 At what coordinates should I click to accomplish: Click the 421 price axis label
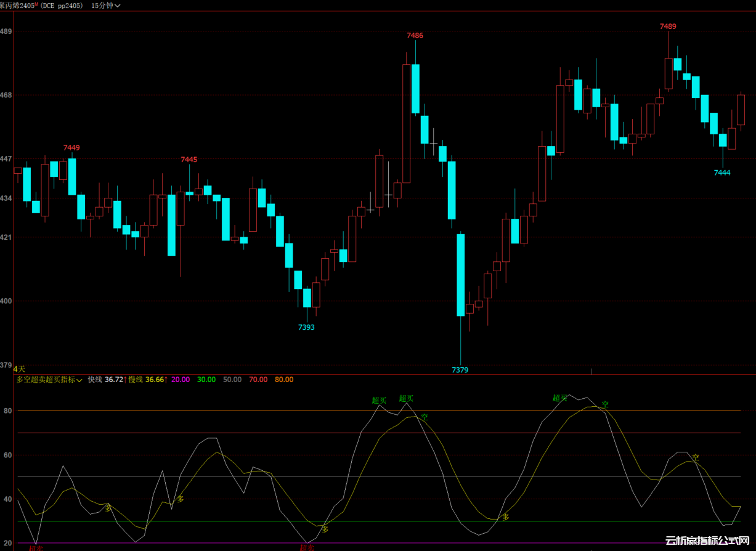[x=6, y=238]
